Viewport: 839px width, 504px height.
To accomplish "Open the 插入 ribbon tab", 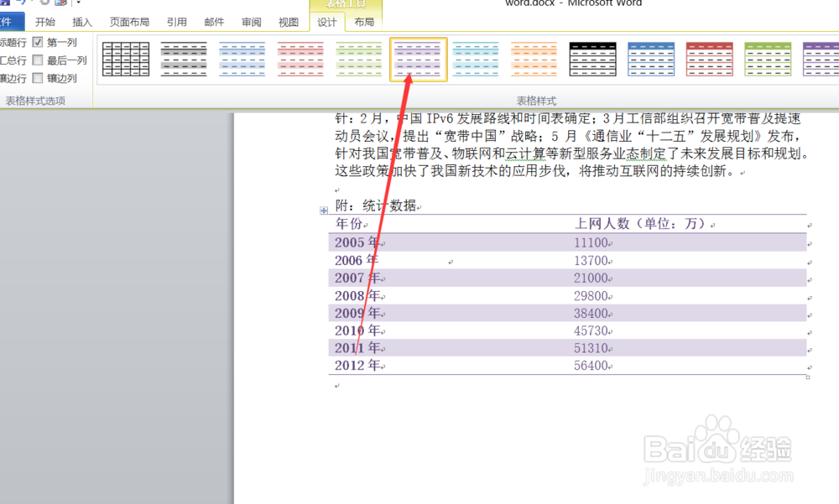I will (82, 22).
